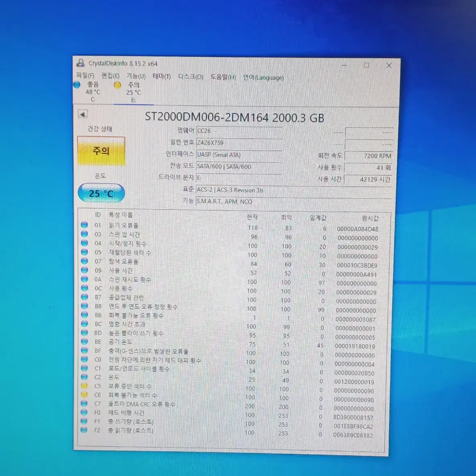This screenshot has width=476, height=476.
Task: Click status circle for 05 재할당된 섹터 수
Action: point(84,252)
